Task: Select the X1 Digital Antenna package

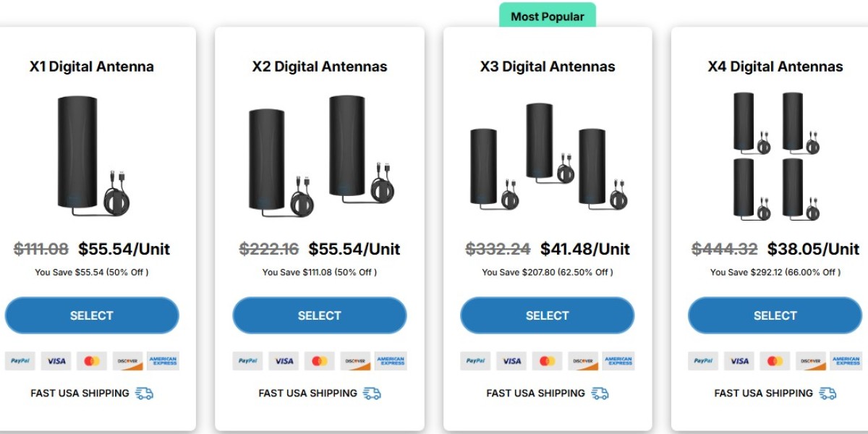Action: tap(92, 315)
